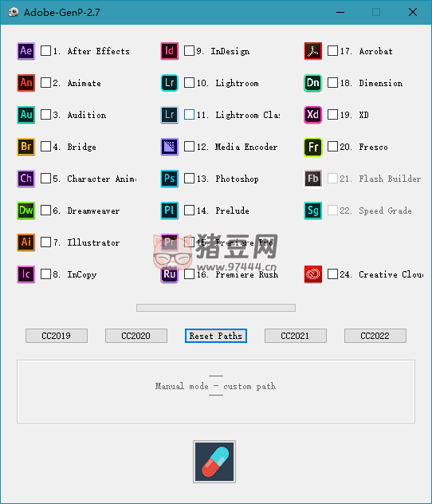Viewport: 432px width, 504px height.
Task: Click the Acrobat icon
Action: pyautogui.click(x=312, y=51)
